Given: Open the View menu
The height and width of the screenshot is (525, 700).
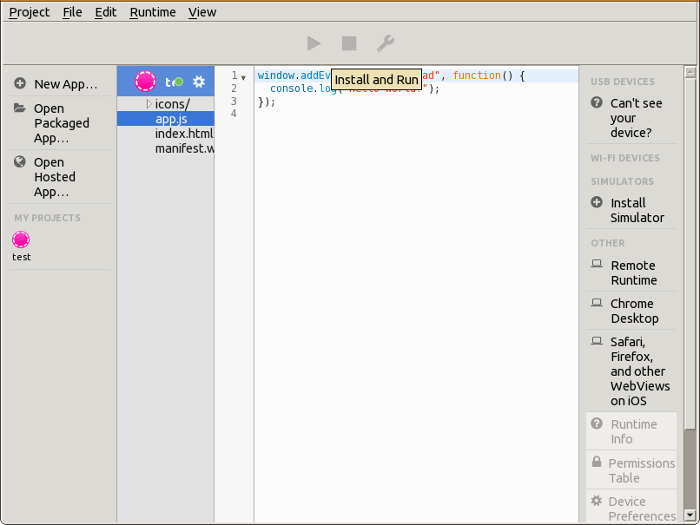Looking at the screenshot, I should click(x=202, y=12).
